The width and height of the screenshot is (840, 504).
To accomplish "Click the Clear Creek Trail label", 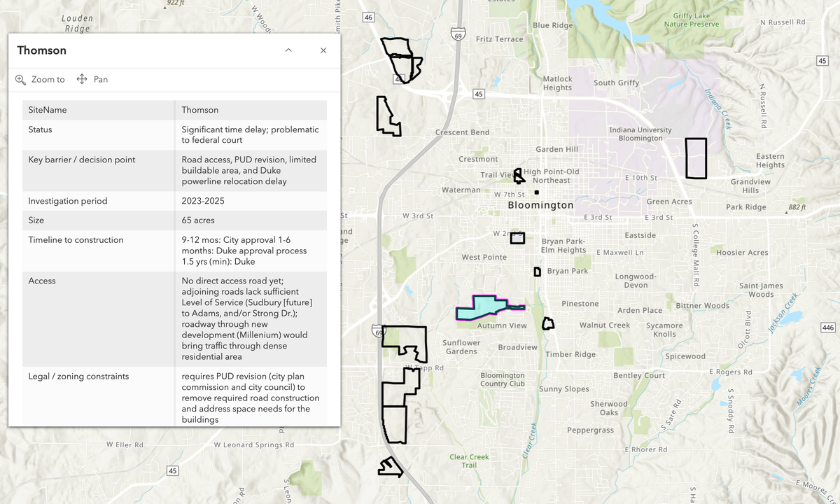I will (x=469, y=461).
